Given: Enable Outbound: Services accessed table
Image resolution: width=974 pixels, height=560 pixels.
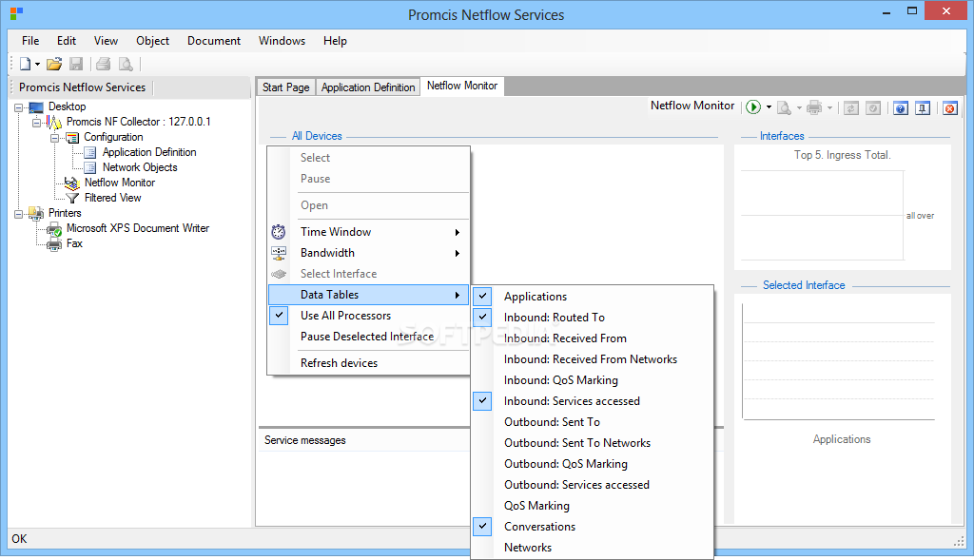Looking at the screenshot, I should (592, 485).
